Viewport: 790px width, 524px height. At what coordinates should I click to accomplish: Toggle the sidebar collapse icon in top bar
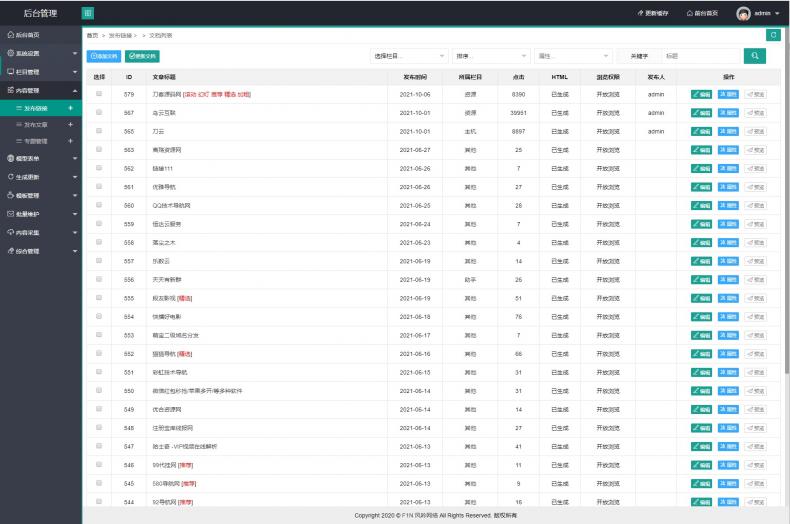point(88,13)
